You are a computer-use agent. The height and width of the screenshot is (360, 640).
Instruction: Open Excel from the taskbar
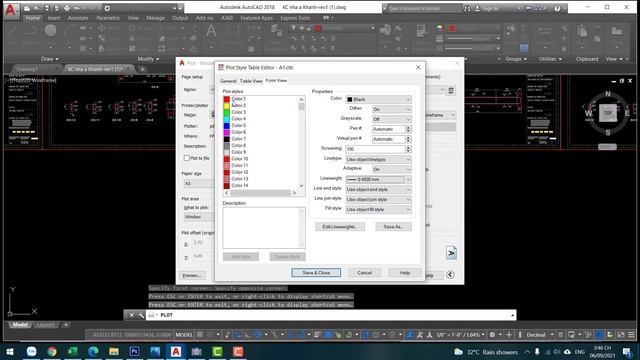[x=73, y=351]
